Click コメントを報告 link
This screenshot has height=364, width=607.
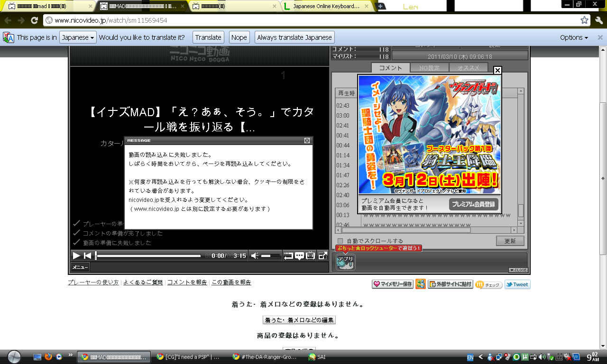tap(187, 282)
